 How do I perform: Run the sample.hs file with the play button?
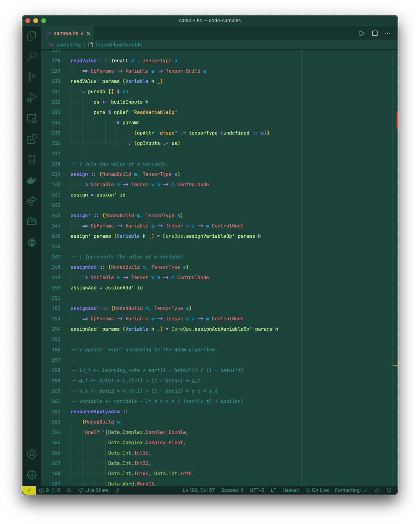click(x=362, y=33)
